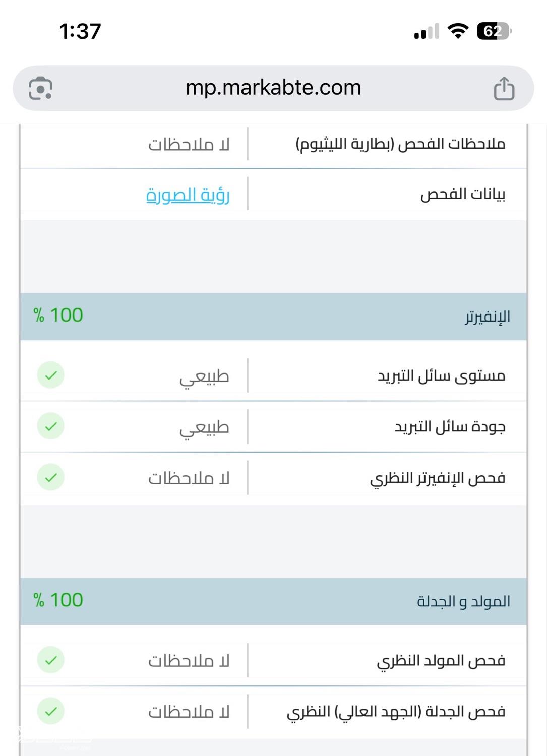Tap the battery indicator showing 62
Viewport: 547px width, 756px height.
(x=494, y=31)
